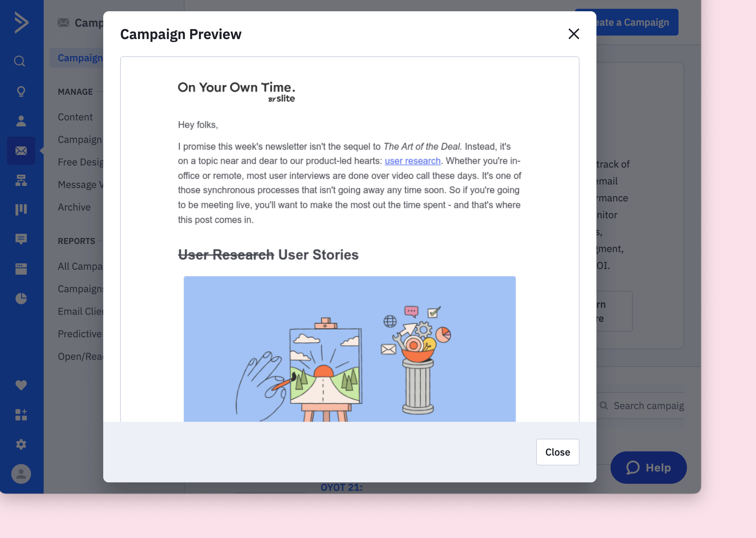
Task: Open the user account avatar
Action: [x=21, y=474]
